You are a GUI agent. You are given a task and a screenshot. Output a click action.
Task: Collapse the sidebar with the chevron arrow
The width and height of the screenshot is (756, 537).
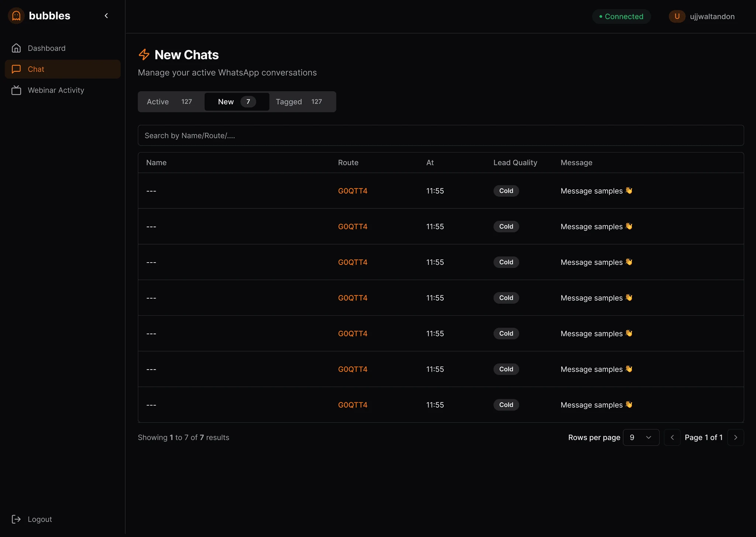pos(106,15)
